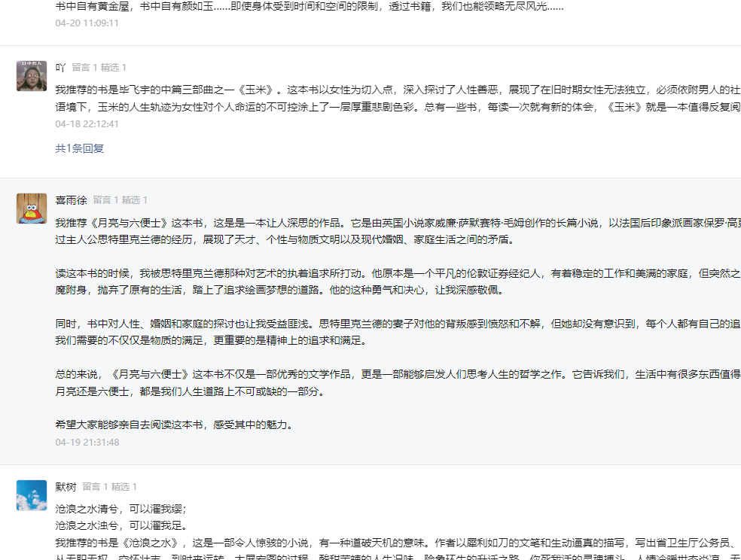
Task: Open the profile of username 吖
Action: [x=60, y=68]
